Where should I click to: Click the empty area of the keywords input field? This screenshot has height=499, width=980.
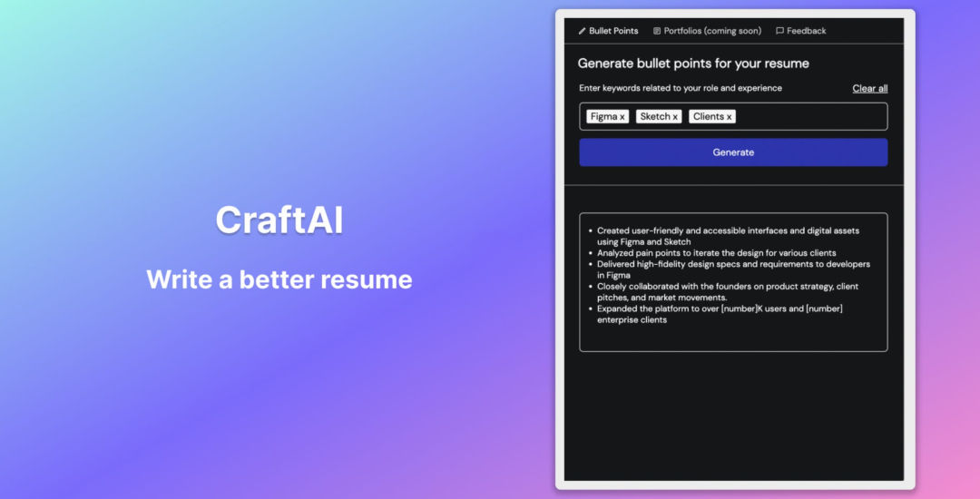pos(811,117)
